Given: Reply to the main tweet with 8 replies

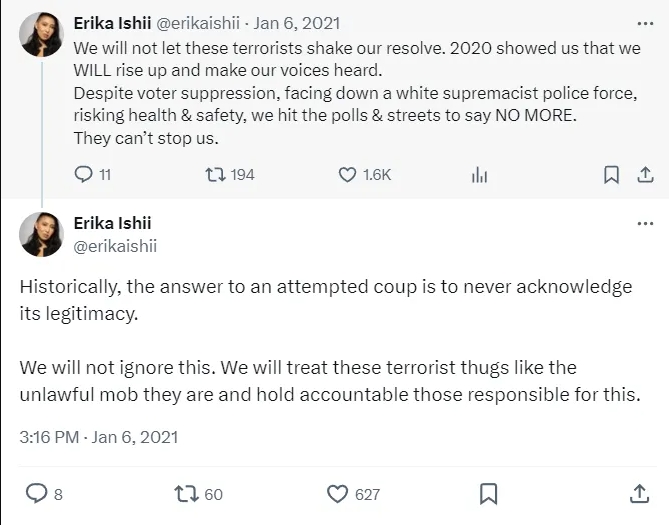Looking at the screenshot, I should 36,493.
